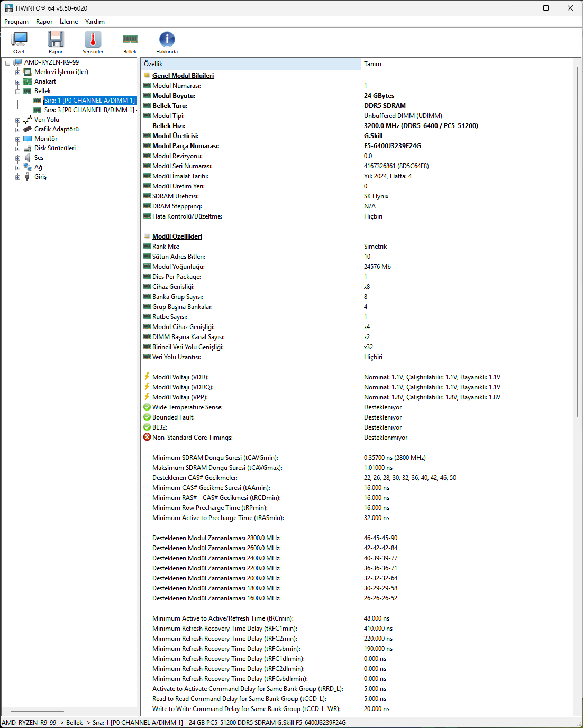Click the Modül İmalat Tarihi row

coord(357,176)
